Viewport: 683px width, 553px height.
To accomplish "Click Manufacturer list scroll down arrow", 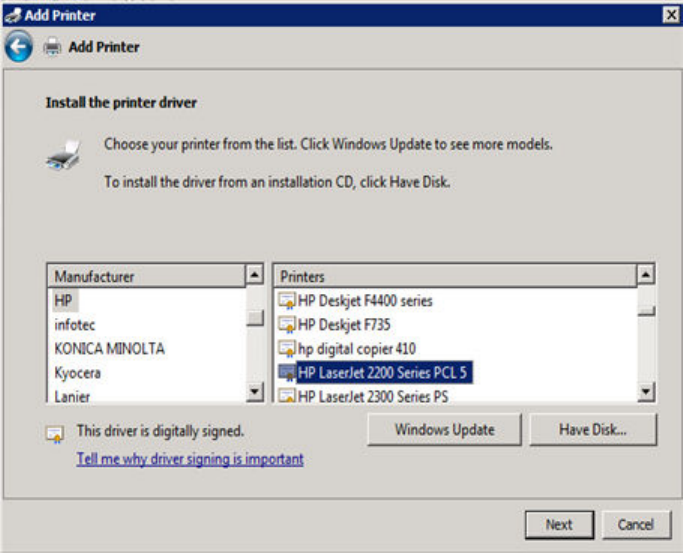I will 255,391.
